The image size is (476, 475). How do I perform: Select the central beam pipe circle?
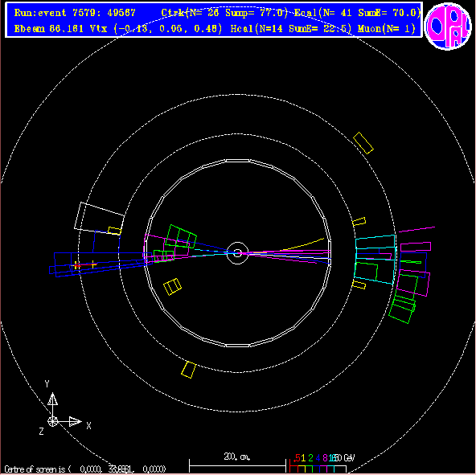[x=238, y=253]
